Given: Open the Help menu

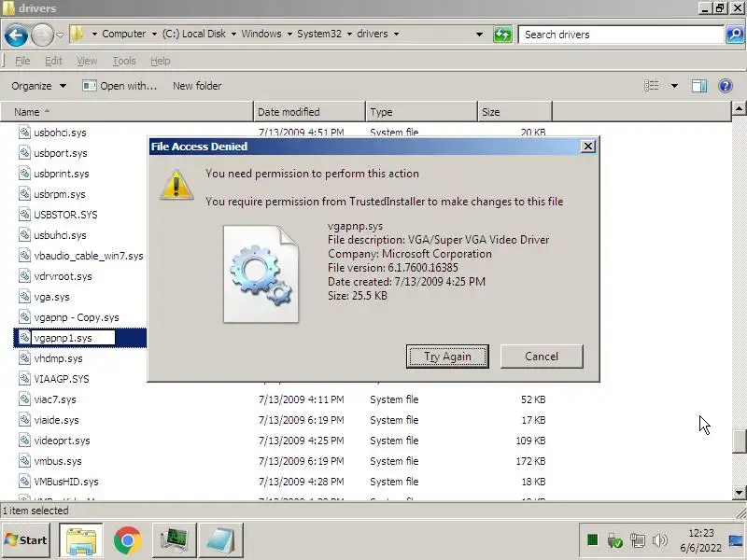Looking at the screenshot, I should click(x=160, y=61).
